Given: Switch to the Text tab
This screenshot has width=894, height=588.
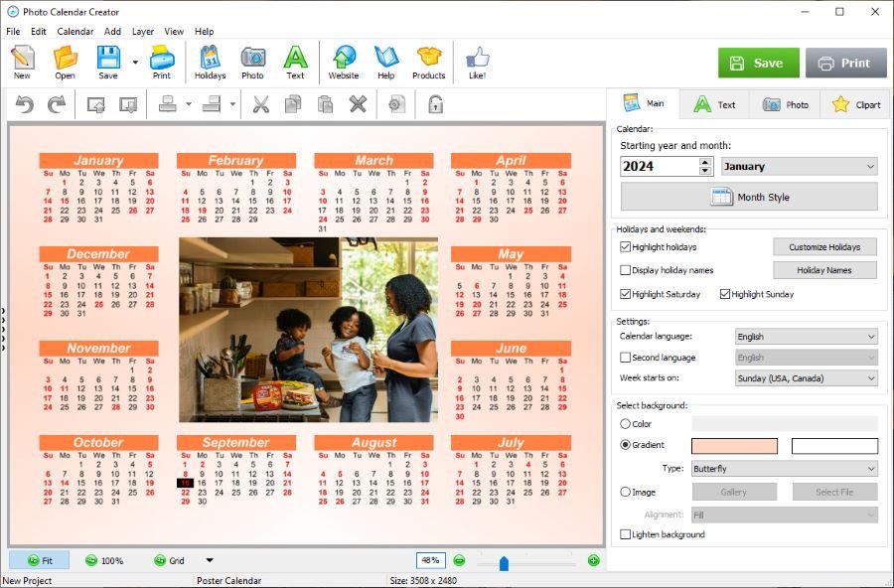Looking at the screenshot, I should click(x=714, y=104).
